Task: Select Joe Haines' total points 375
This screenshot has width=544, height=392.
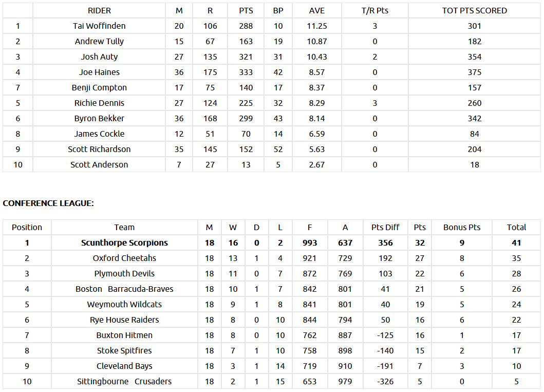Action: click(474, 72)
